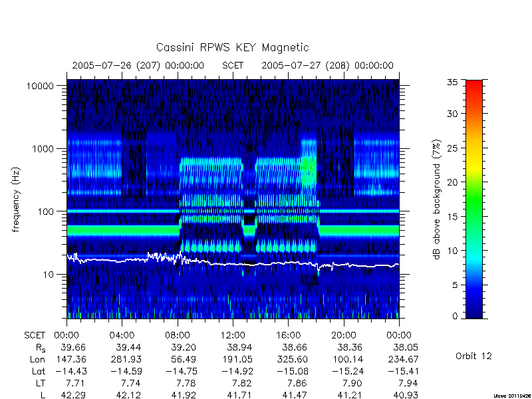Click the Lon value 191.05

tap(237, 359)
